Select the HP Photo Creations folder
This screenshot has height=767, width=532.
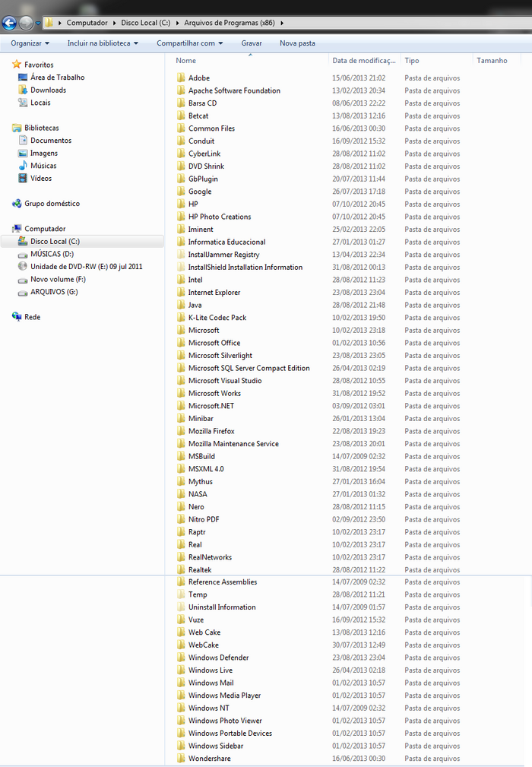coord(220,217)
